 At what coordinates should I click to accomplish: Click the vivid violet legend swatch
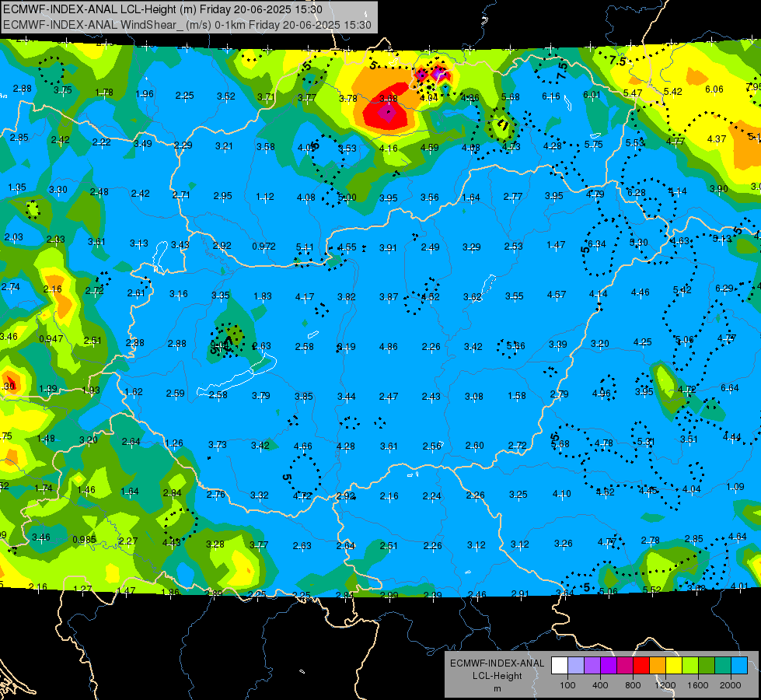click(609, 665)
